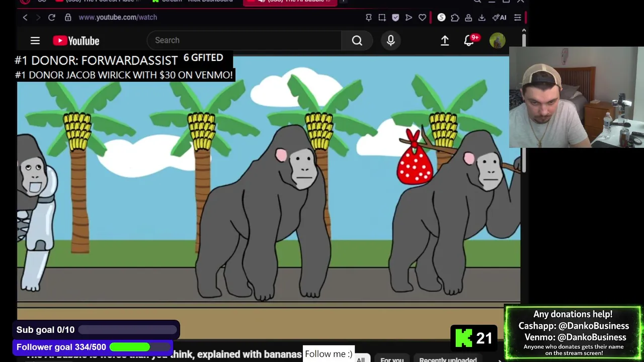Go to the YouTube home logo
Screen dimensions: 644x362
pyautogui.click(x=76, y=41)
